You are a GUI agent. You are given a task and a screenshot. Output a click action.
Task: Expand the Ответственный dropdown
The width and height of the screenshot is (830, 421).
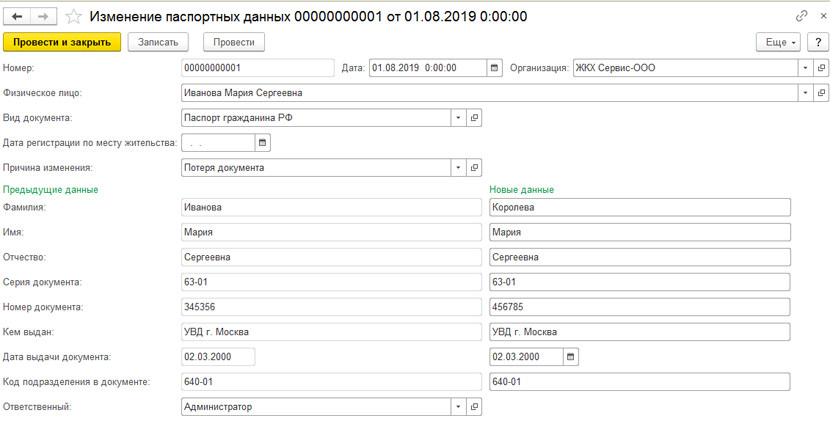[x=459, y=407]
